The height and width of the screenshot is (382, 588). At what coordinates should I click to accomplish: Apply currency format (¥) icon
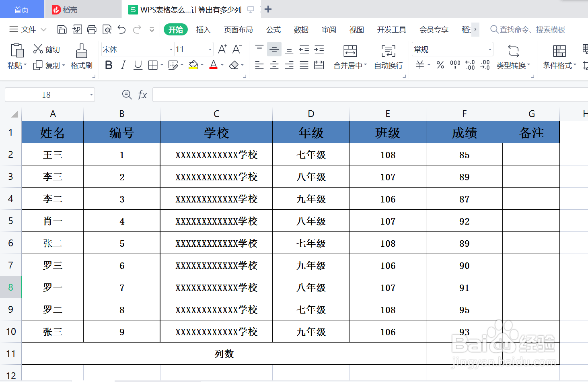[x=420, y=65]
